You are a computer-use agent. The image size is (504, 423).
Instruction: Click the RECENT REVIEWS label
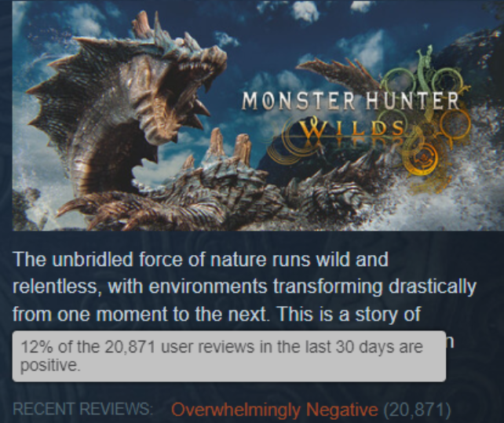(x=82, y=409)
